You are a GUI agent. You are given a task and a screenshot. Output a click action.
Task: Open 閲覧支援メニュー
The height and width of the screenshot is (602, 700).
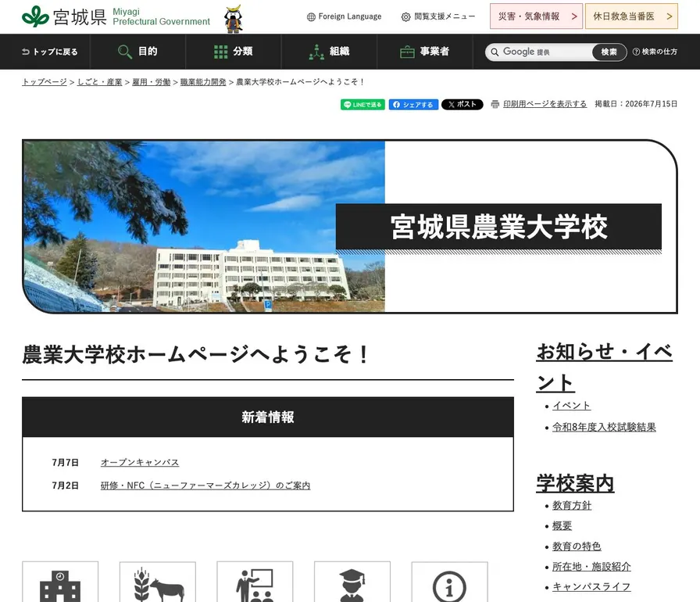point(438,17)
